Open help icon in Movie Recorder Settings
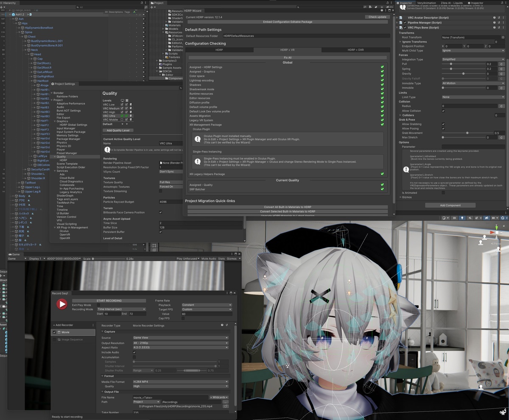 pos(221,325)
